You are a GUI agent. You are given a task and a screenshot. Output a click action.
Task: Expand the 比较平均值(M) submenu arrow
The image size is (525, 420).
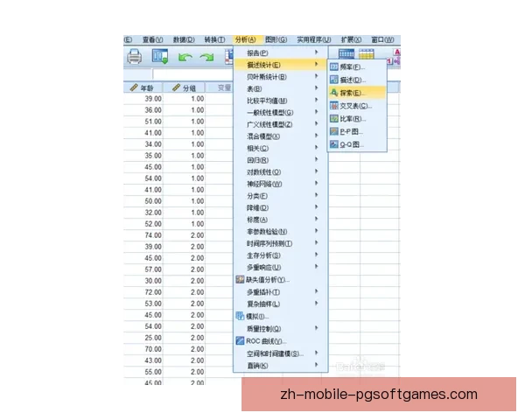click(x=316, y=100)
